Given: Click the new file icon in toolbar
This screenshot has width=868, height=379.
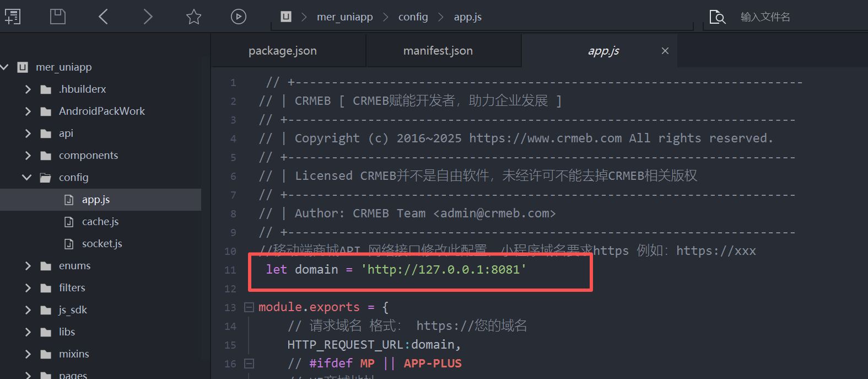Looking at the screenshot, I should click(x=13, y=17).
